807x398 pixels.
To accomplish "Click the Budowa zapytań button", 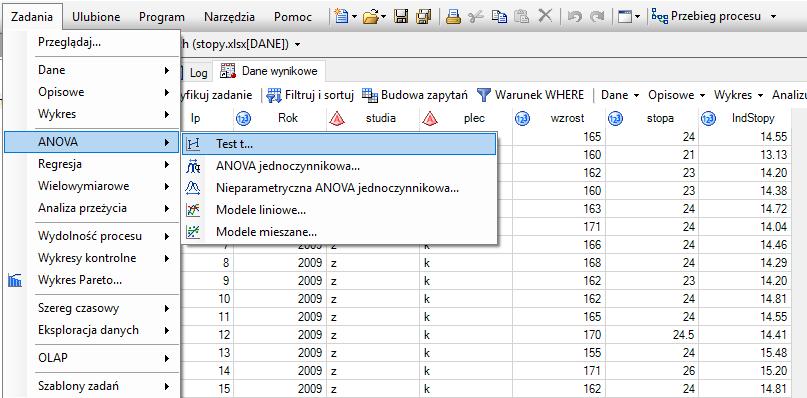I will (415, 95).
